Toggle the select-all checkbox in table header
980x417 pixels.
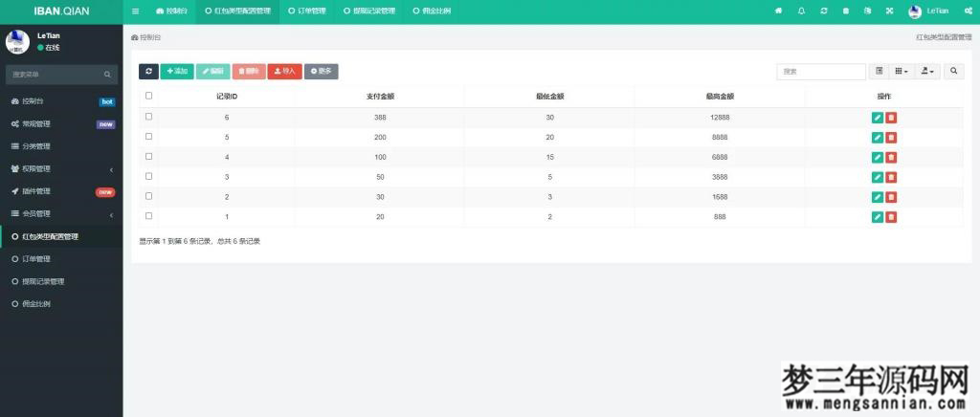pos(148,96)
